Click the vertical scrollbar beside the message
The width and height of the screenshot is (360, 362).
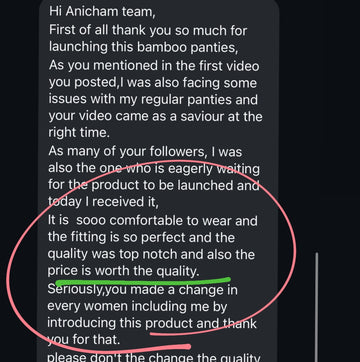tap(316, 307)
